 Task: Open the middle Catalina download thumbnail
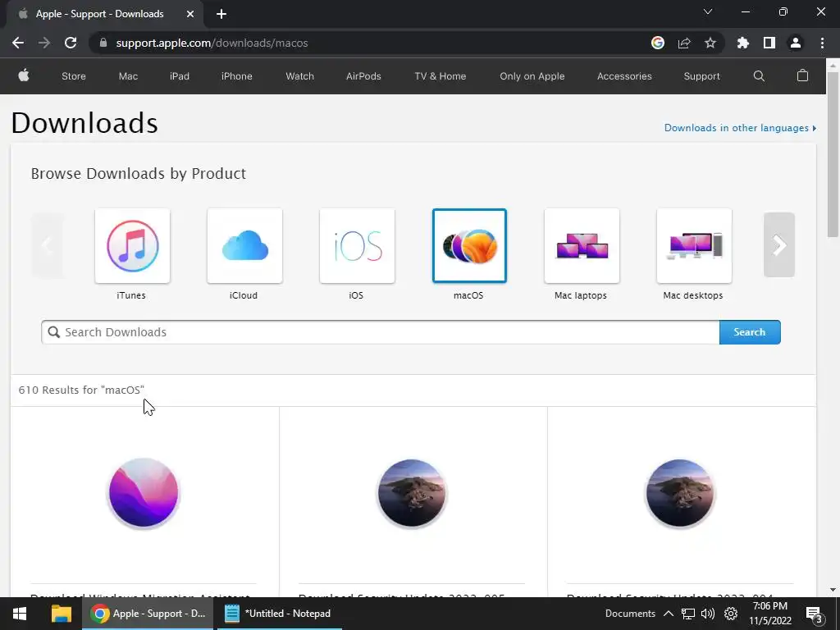click(x=412, y=493)
